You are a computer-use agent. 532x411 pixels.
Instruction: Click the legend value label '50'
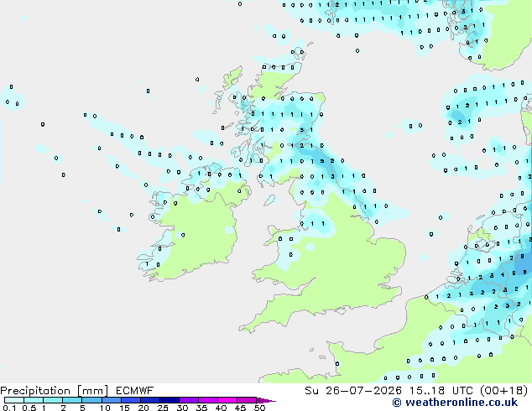click(259, 408)
